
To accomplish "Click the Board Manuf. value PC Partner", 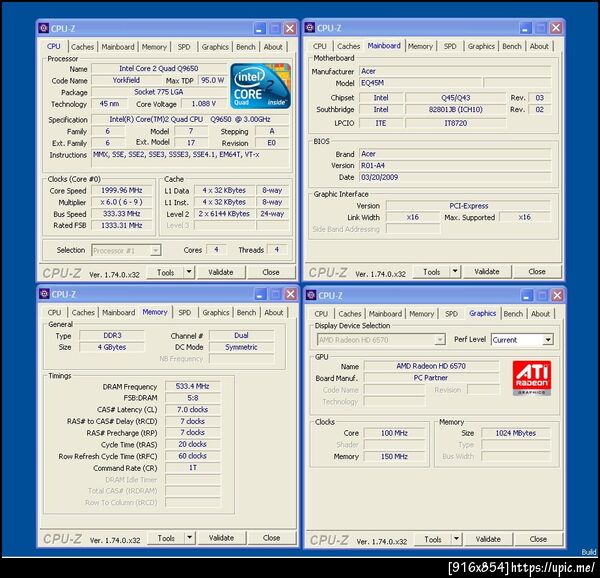I will point(431,378).
